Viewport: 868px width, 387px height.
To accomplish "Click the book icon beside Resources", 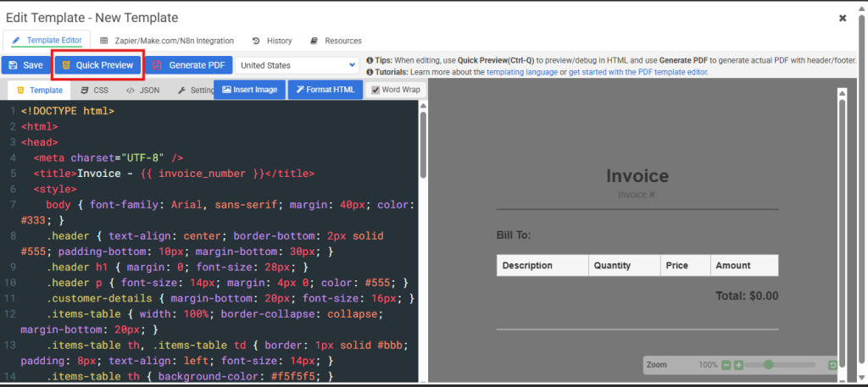I will point(314,41).
